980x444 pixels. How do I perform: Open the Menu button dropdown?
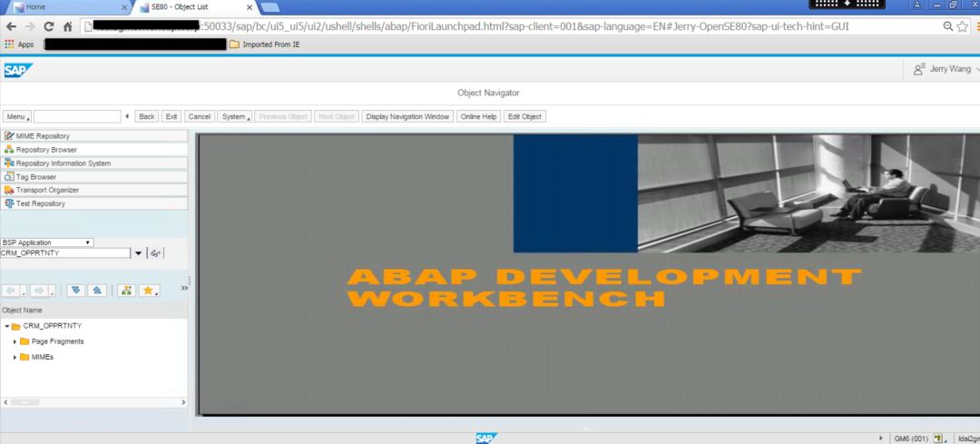(x=17, y=116)
